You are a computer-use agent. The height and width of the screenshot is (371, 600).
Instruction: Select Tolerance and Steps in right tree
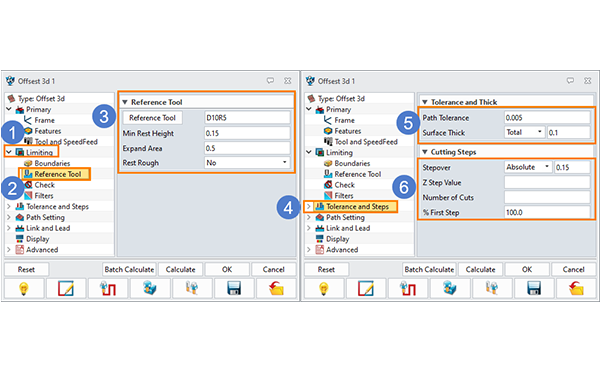tap(357, 207)
